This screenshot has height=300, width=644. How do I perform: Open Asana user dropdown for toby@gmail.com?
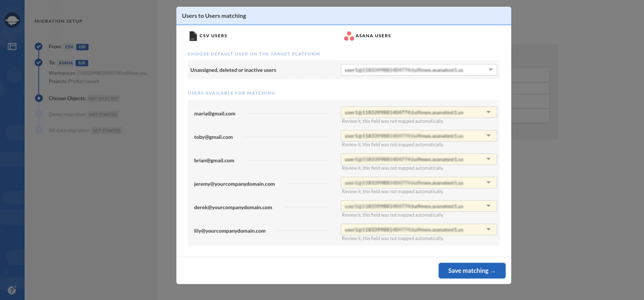(x=419, y=136)
